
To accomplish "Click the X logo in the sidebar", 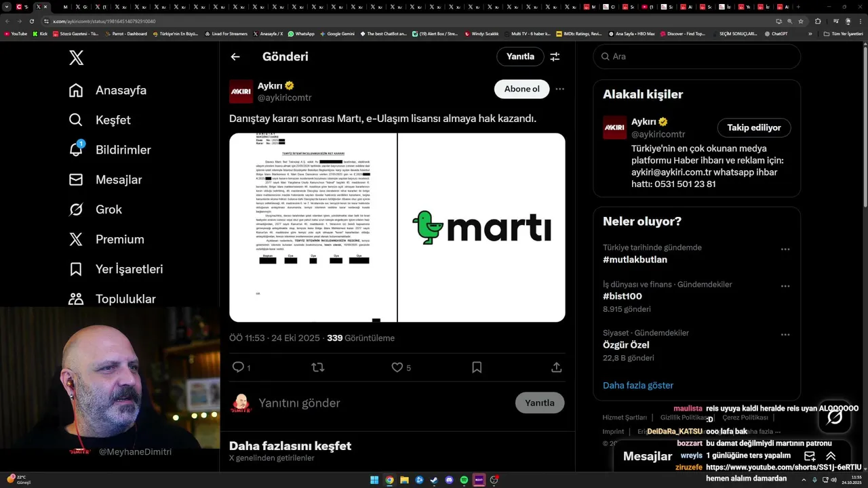I will (x=77, y=58).
